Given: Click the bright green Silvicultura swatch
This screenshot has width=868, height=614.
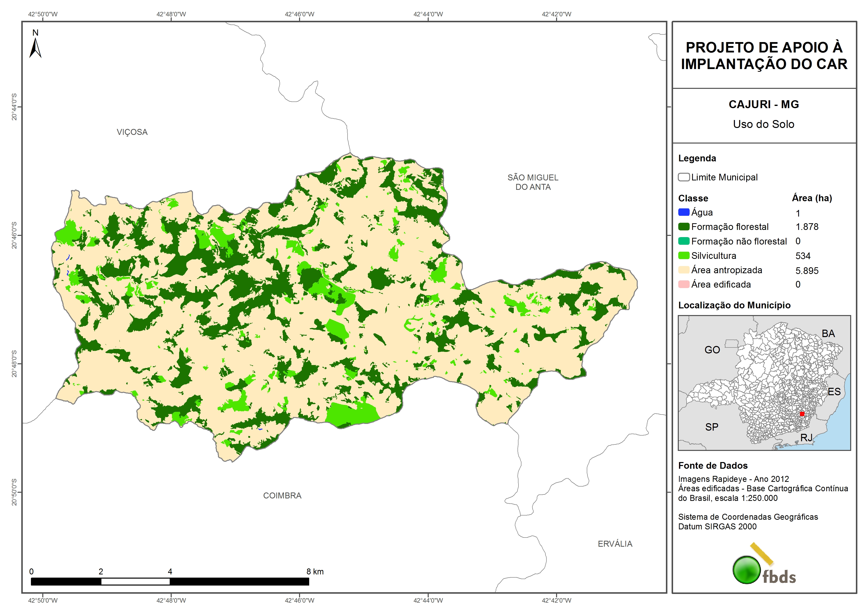Looking at the screenshot, I should click(683, 256).
